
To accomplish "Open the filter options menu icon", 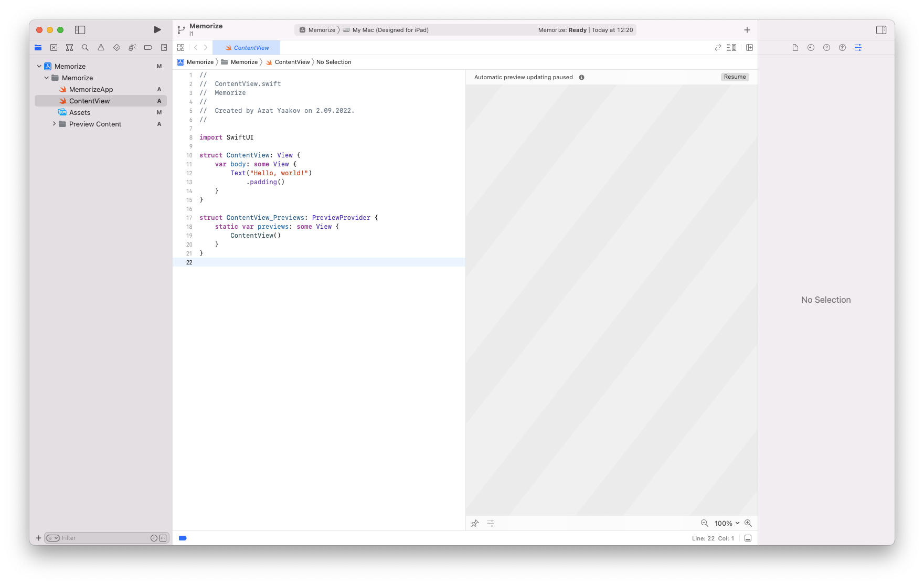I will [x=53, y=538].
